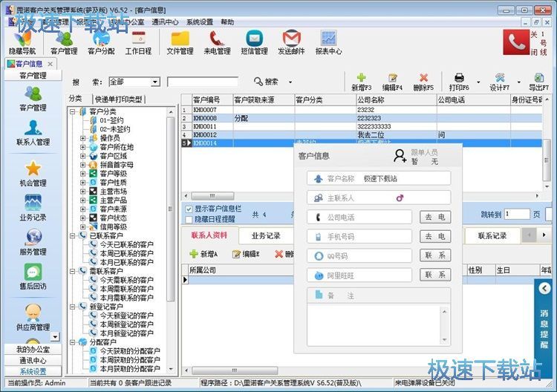Click 打印F6 printer icon
This screenshot has width=557, height=392.
459,82
